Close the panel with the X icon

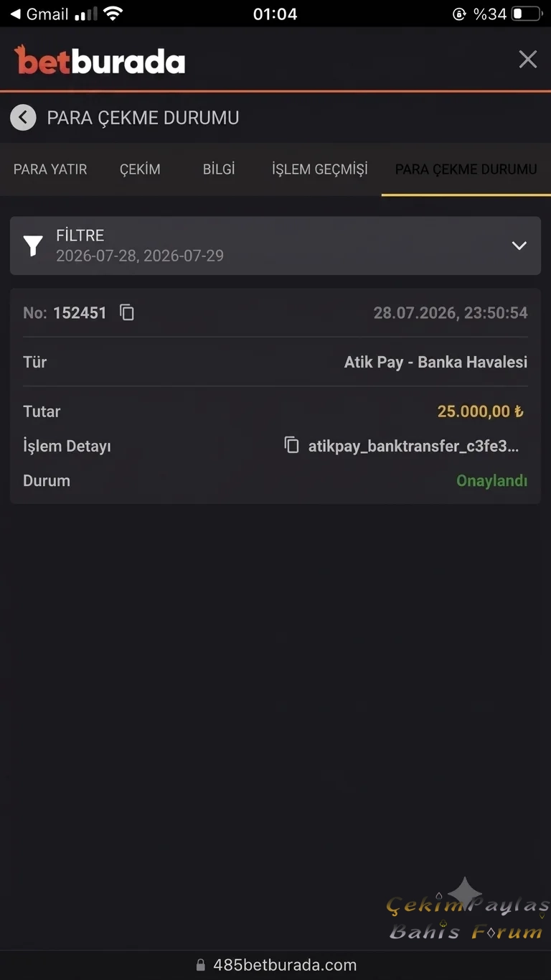[528, 60]
